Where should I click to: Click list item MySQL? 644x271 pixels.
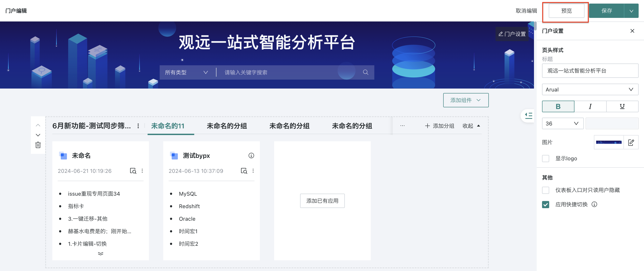(188, 194)
